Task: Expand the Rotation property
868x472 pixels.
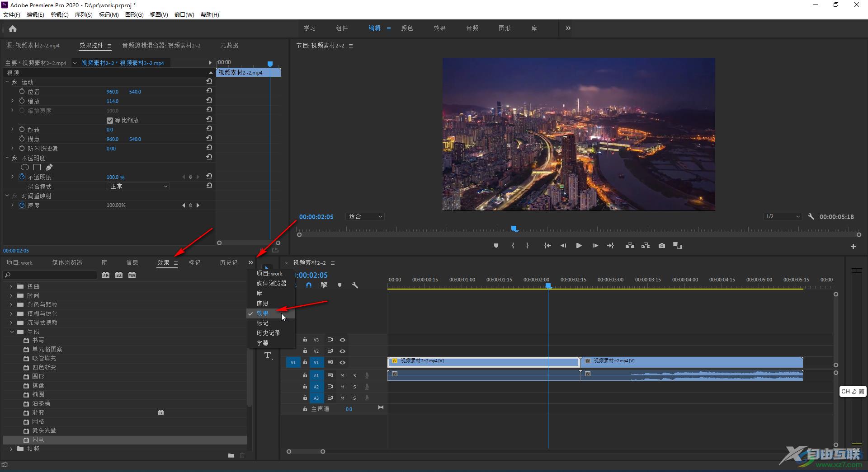Action: click(x=13, y=129)
